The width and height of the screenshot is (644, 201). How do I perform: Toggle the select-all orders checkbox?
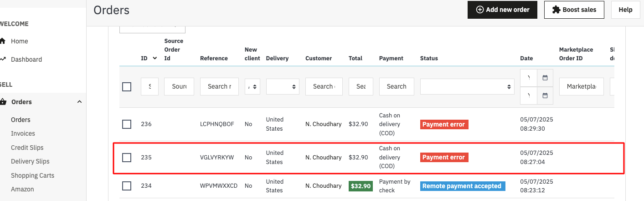click(x=127, y=86)
